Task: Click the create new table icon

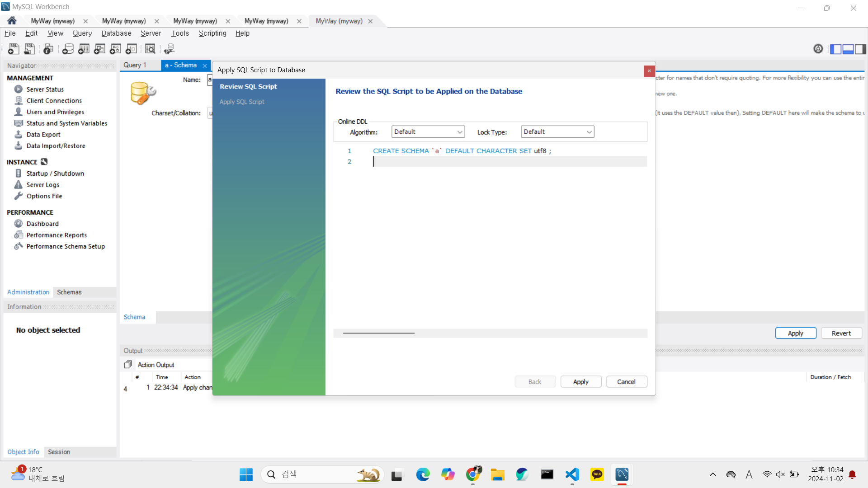Action: point(84,49)
